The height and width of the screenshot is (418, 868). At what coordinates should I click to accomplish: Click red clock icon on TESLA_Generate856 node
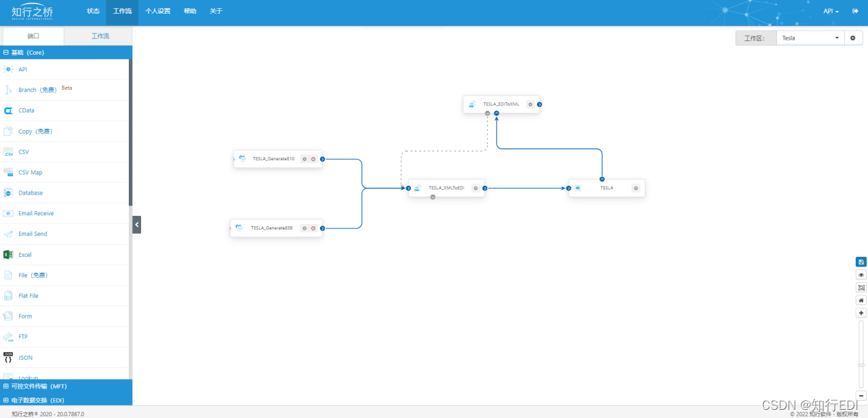[x=313, y=228]
